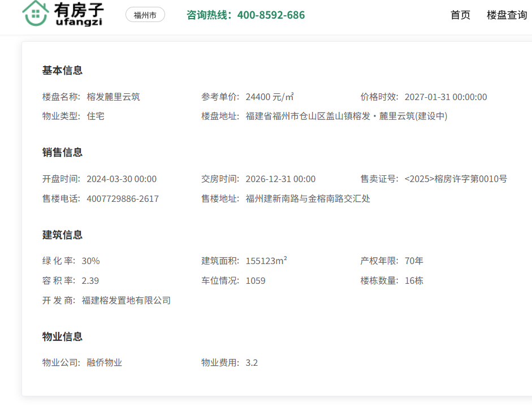The height and width of the screenshot is (415, 532).
Task: Click the green house logo icon
Action: 35,14
